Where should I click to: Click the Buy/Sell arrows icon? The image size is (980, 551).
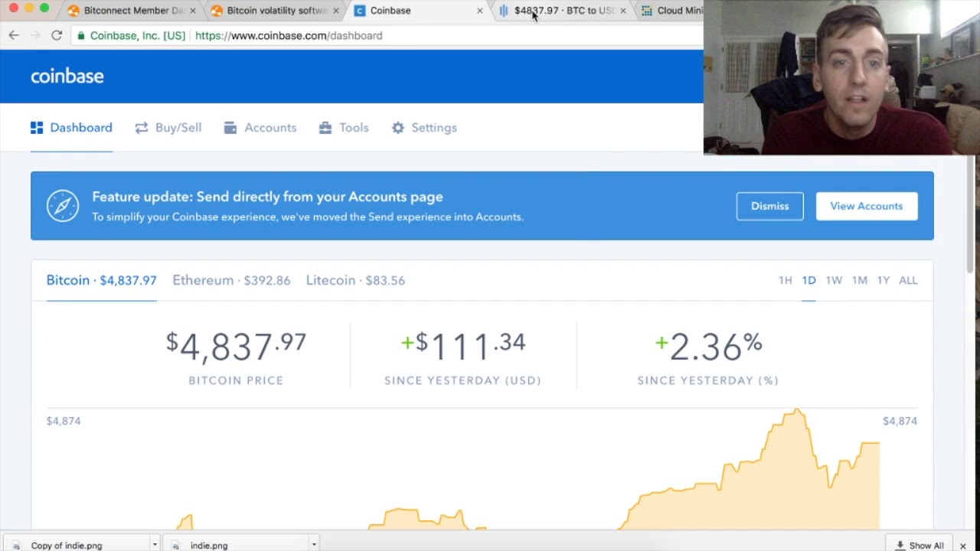click(141, 128)
